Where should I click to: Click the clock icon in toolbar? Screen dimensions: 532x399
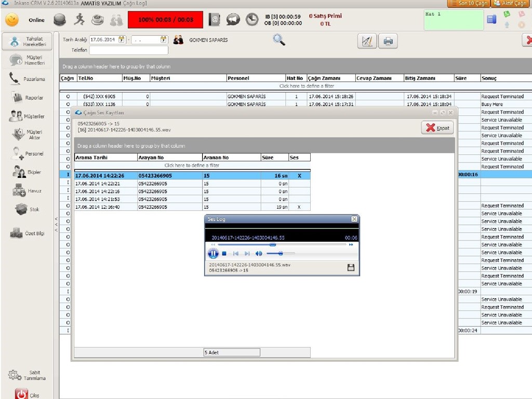pyautogui.click(x=251, y=20)
